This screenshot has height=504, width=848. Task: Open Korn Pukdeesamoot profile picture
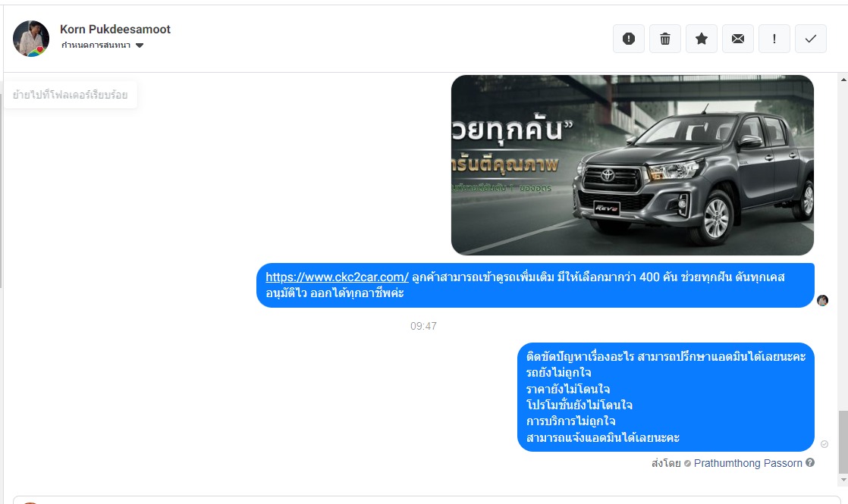click(31, 39)
